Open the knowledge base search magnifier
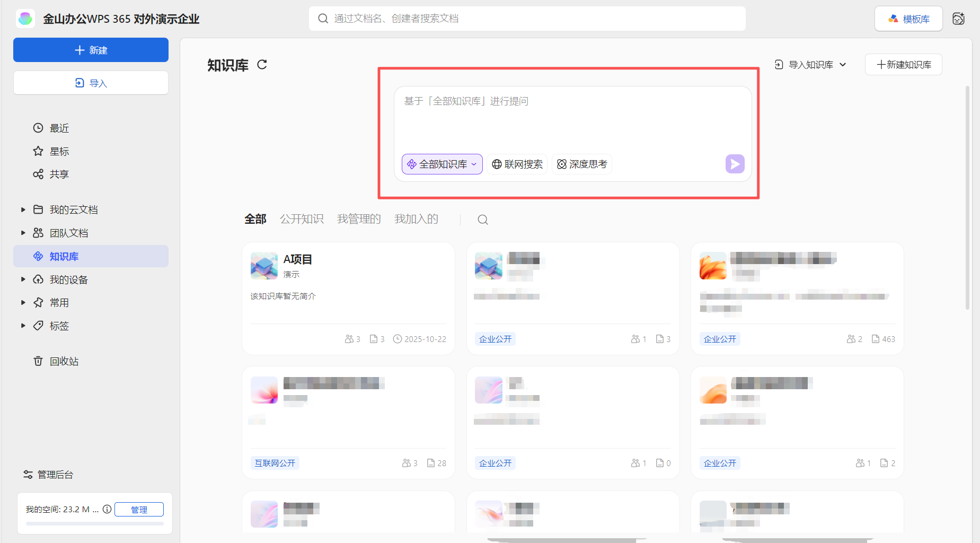Viewport: 980px width, 543px height. [x=482, y=220]
